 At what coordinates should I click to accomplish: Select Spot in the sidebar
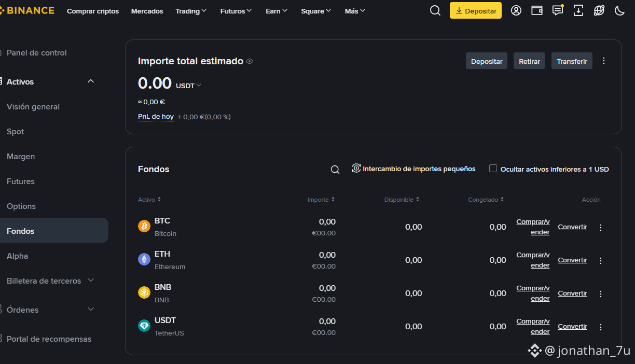click(x=16, y=132)
